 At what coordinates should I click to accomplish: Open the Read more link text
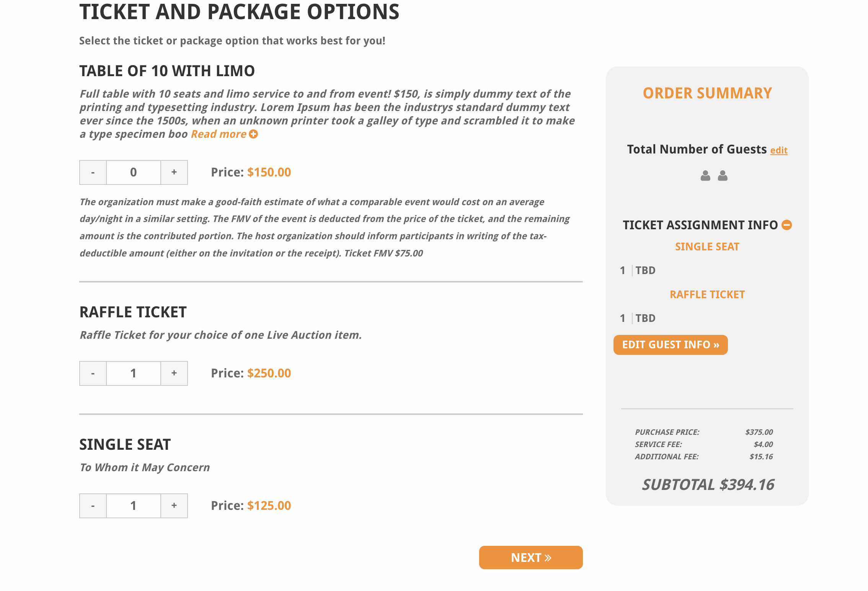pyautogui.click(x=219, y=134)
